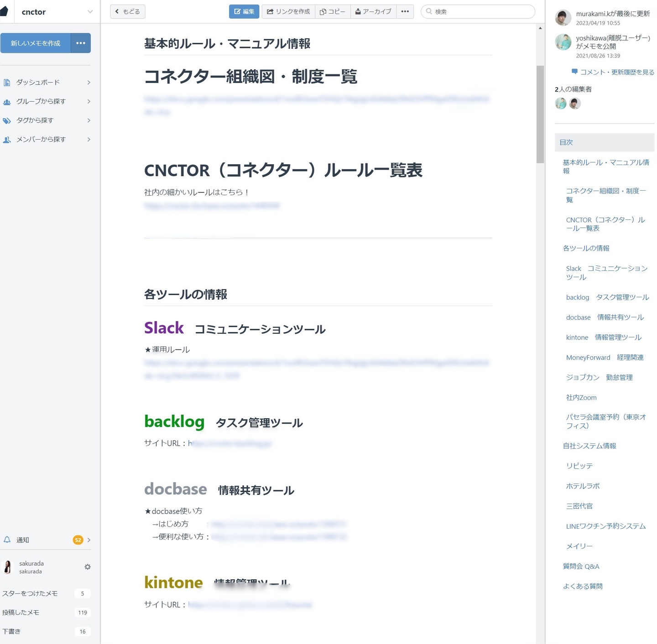The width and height of the screenshot is (657, 644).
Task: Jump to backlog タスク管理ツール in the table of contents
Action: (607, 297)
